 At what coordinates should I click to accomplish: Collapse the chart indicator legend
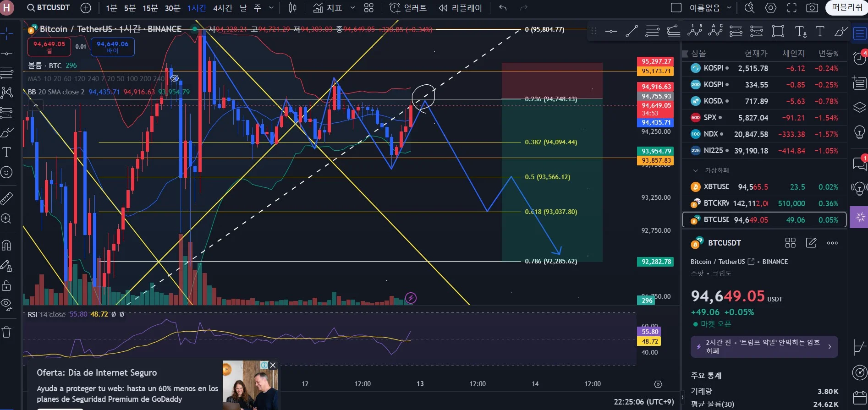36,106
